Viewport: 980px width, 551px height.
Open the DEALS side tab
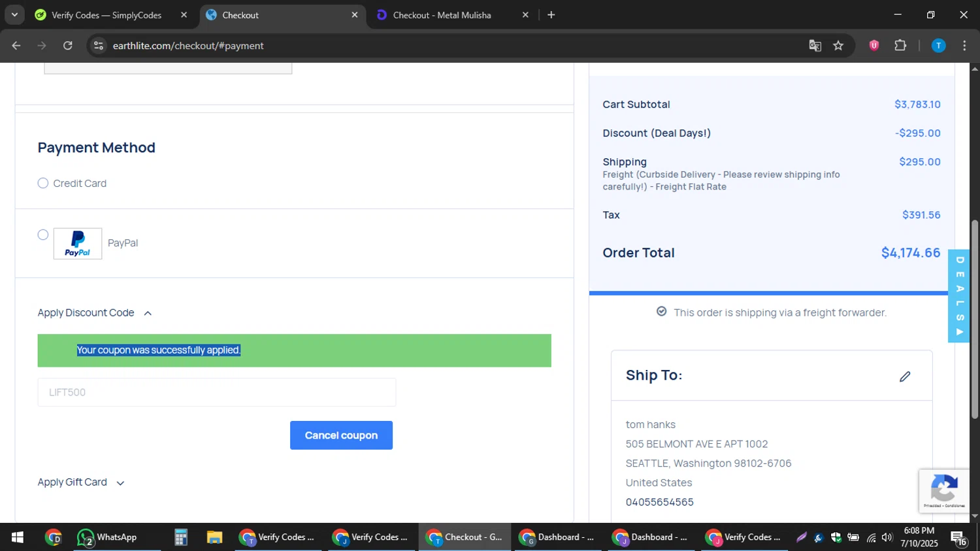click(959, 296)
